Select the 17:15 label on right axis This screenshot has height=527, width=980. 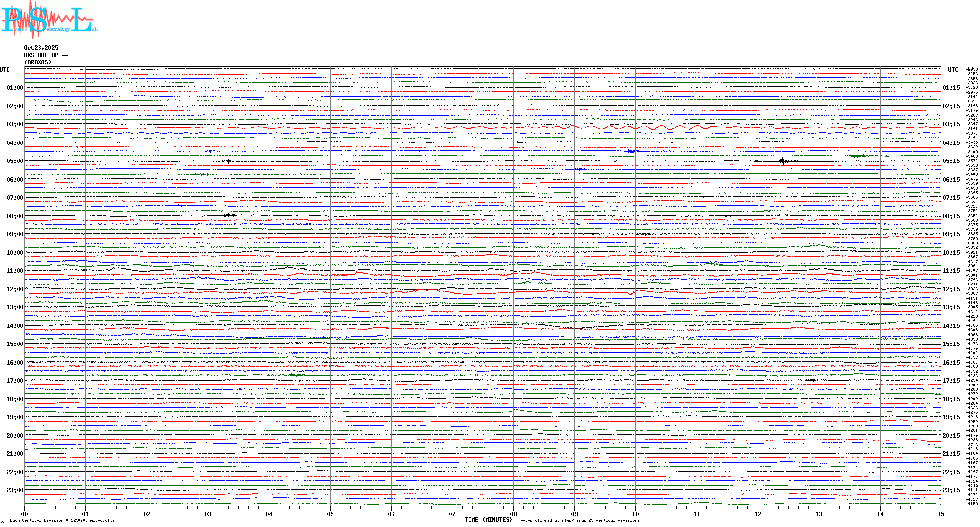coord(951,381)
